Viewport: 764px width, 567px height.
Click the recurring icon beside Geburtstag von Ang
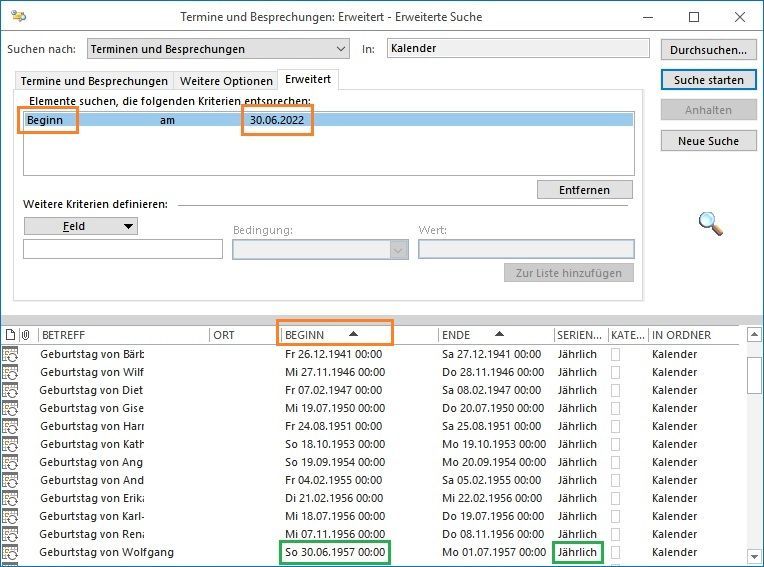tap(10, 462)
